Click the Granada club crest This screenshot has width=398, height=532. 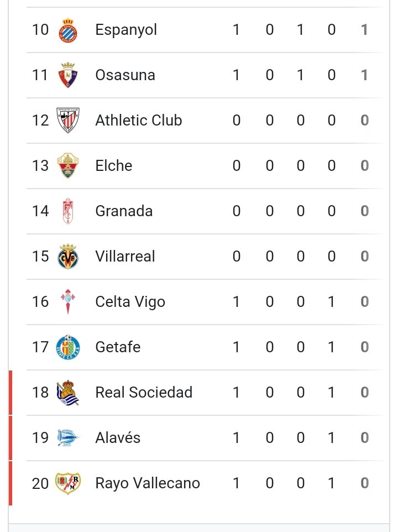(69, 211)
